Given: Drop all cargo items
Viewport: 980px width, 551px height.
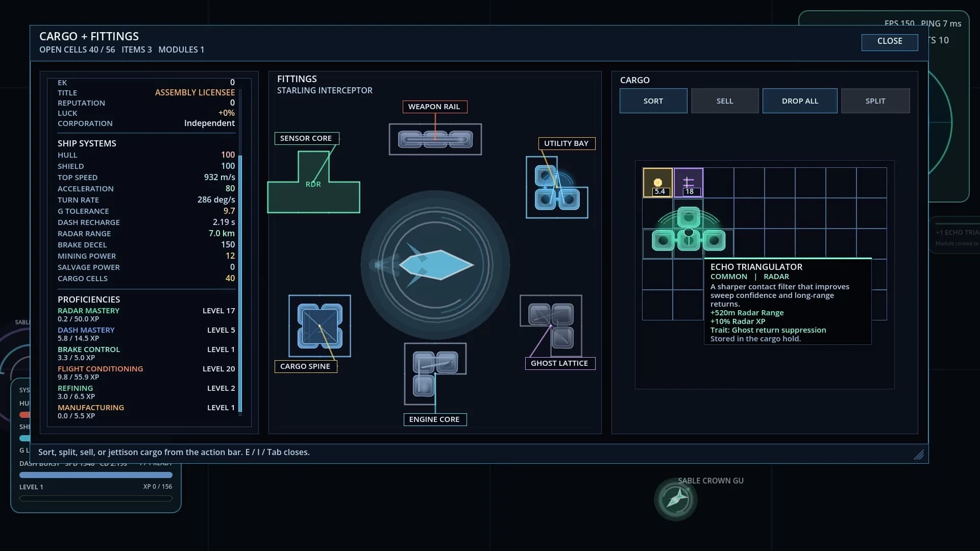Looking at the screenshot, I should click(x=800, y=101).
